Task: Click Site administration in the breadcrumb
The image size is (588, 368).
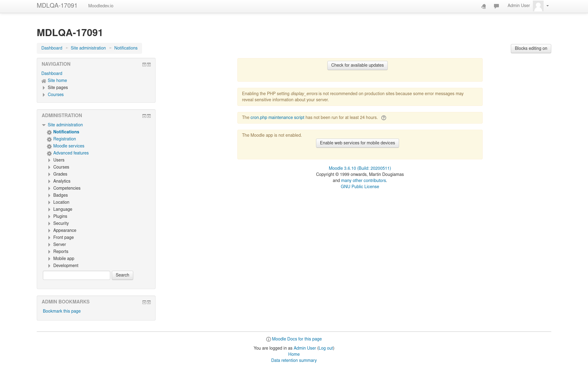Action: 88,48
